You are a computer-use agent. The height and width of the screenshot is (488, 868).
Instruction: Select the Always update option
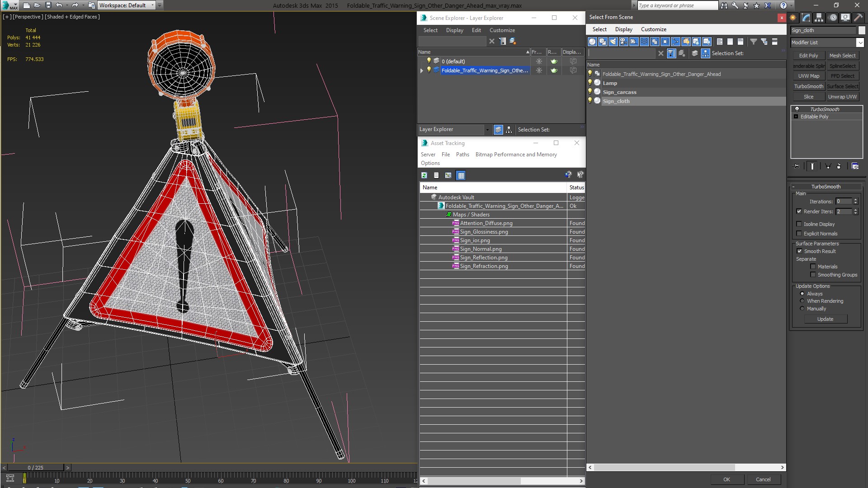point(802,294)
